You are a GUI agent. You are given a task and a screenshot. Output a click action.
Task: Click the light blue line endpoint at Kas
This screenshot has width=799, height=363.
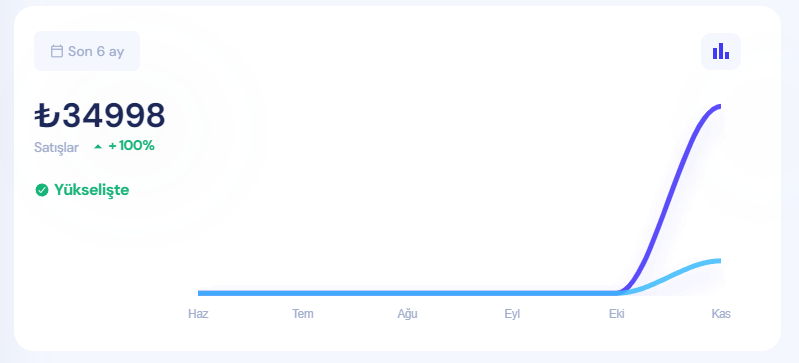(718, 261)
